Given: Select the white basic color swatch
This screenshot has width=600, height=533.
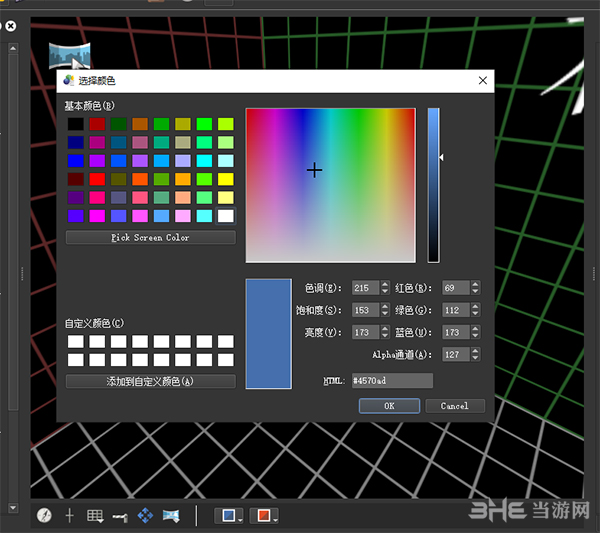Looking at the screenshot, I should tap(226, 216).
